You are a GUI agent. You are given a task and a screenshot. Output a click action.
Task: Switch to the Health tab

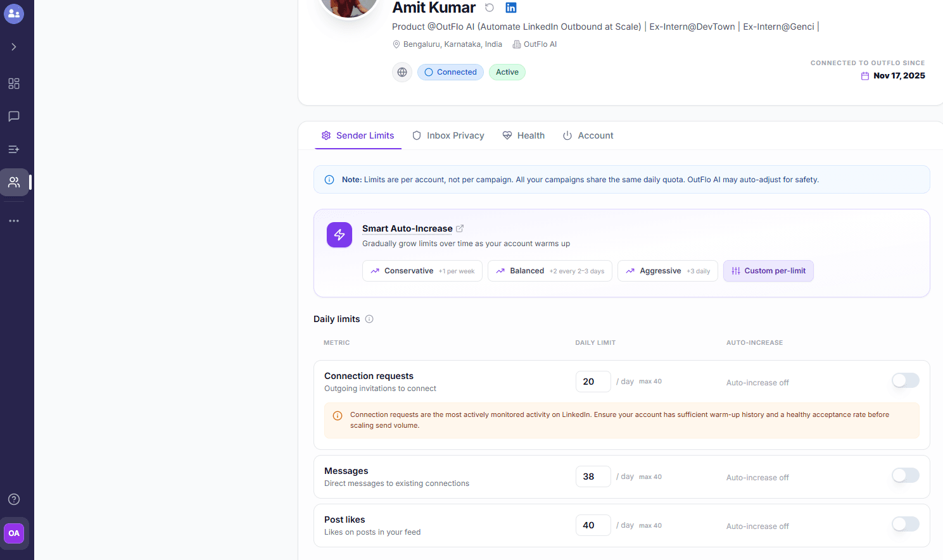[x=524, y=135]
